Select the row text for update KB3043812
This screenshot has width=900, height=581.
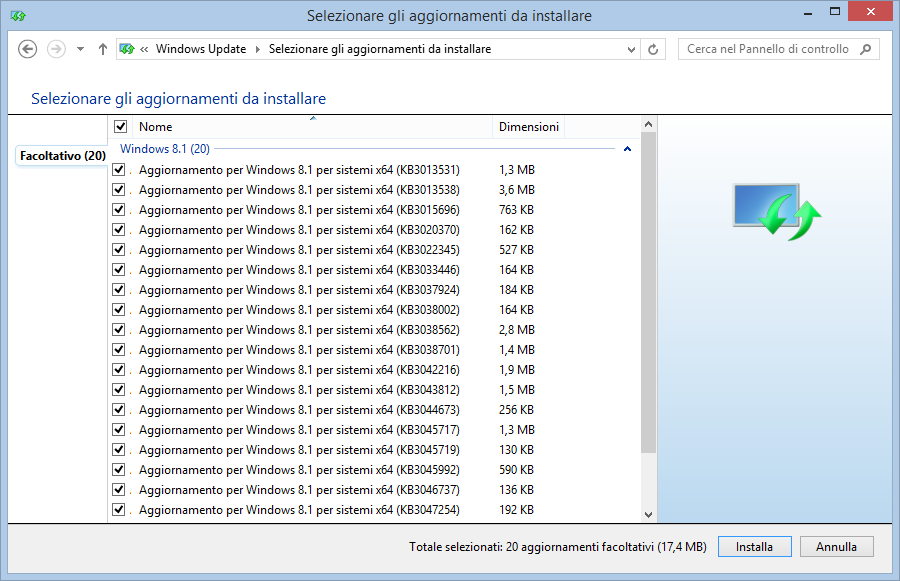click(x=299, y=390)
